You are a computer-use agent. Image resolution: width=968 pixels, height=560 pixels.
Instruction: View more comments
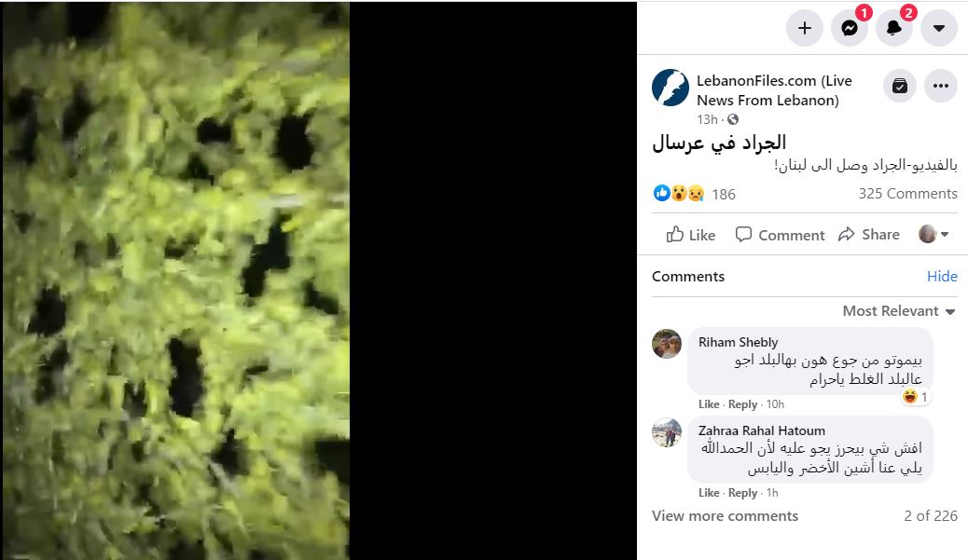725,515
